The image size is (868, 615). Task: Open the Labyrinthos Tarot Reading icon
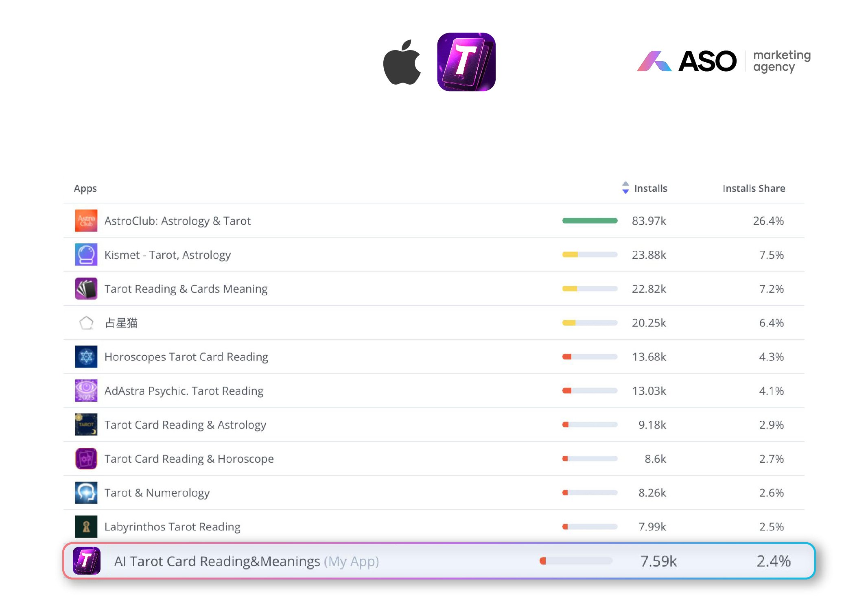click(x=86, y=527)
